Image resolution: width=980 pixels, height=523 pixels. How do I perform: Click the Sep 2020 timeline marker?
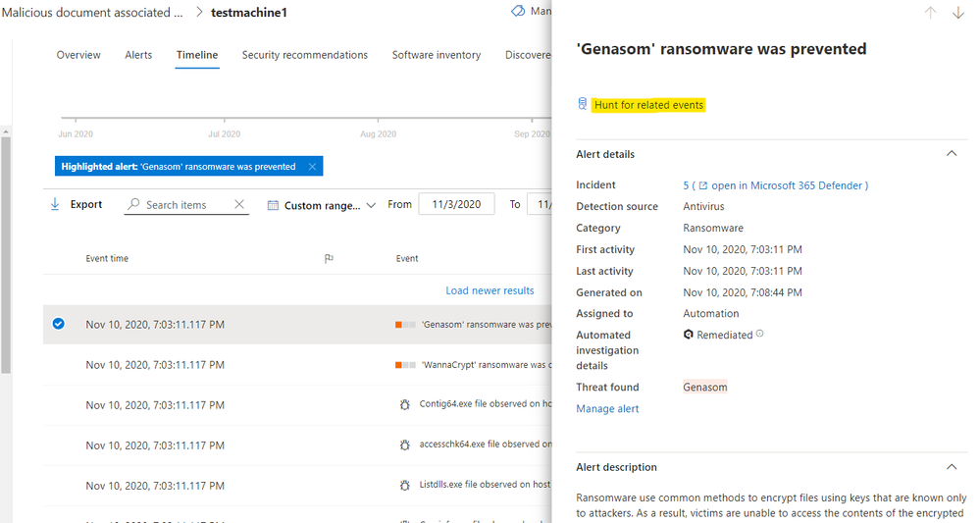(x=532, y=133)
